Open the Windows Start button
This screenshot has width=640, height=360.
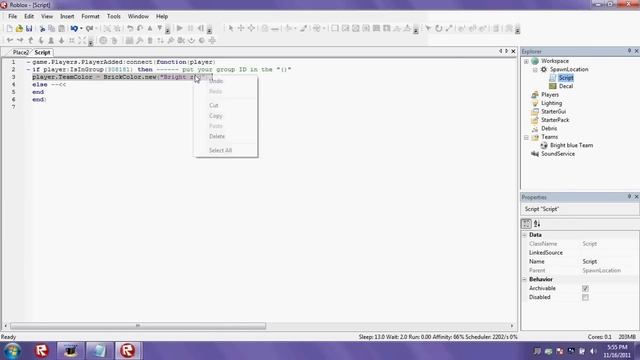[x=12, y=351]
